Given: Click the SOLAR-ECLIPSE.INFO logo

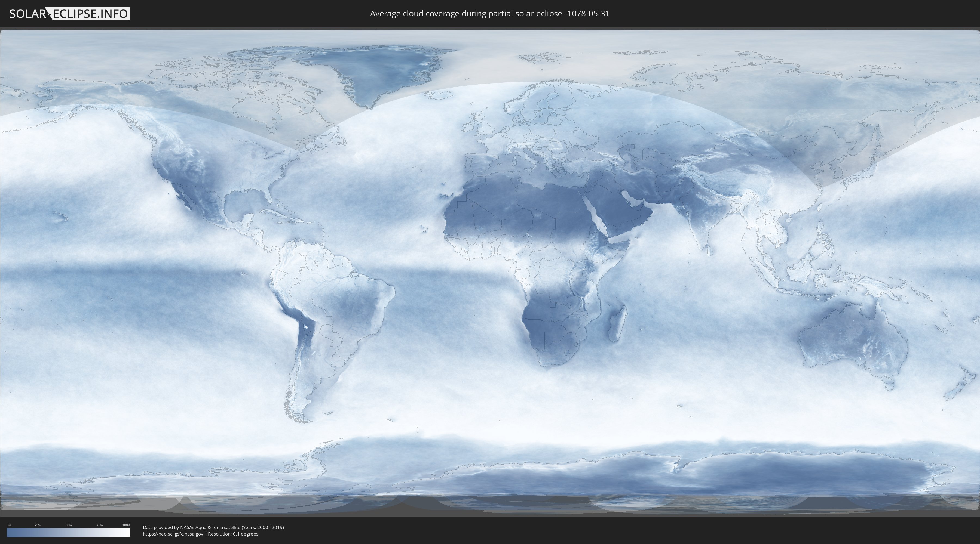Looking at the screenshot, I should coord(70,14).
